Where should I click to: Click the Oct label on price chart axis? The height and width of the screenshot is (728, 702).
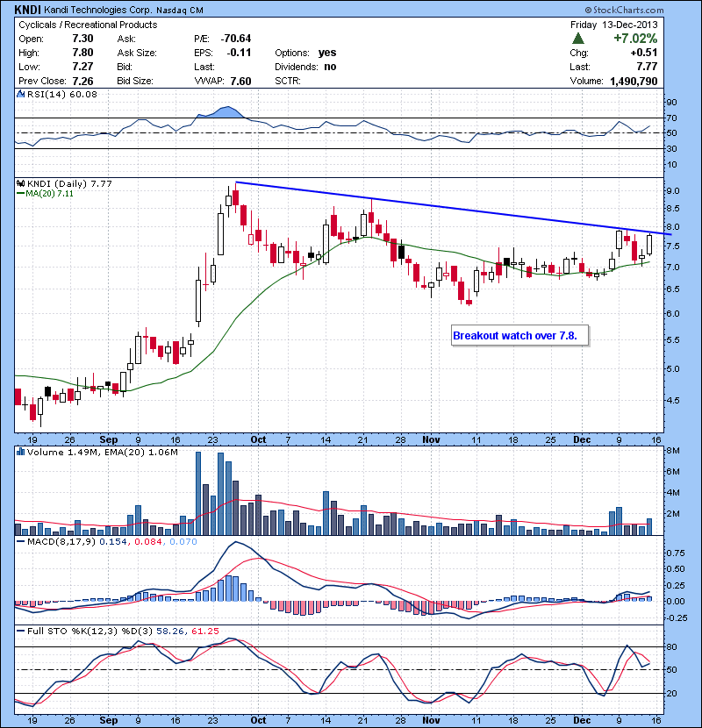click(x=258, y=439)
